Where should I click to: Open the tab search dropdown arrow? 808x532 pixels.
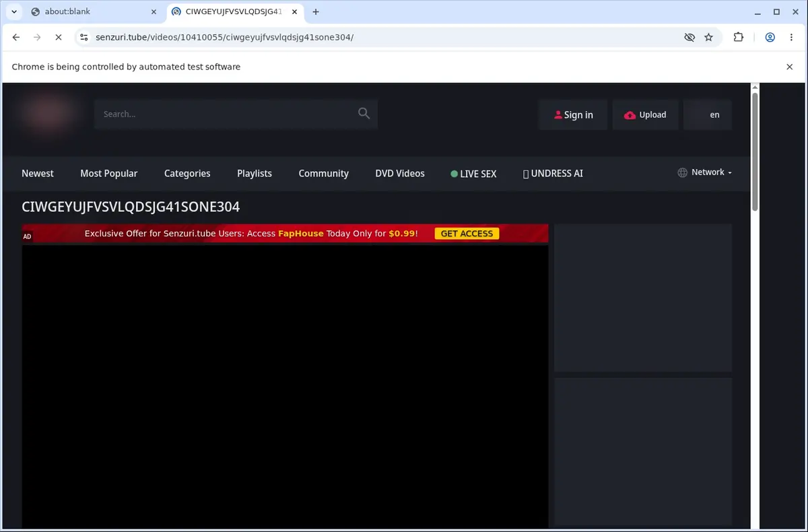(14, 11)
